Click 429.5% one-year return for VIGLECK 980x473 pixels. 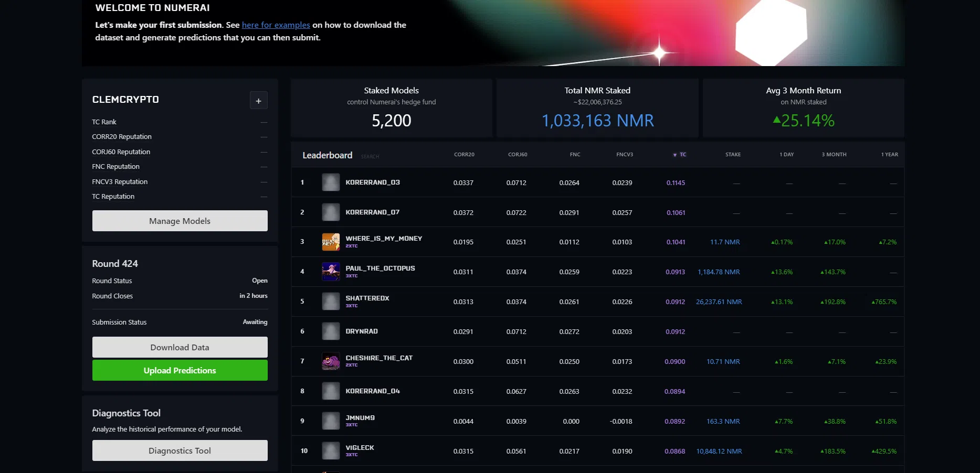tap(884, 451)
